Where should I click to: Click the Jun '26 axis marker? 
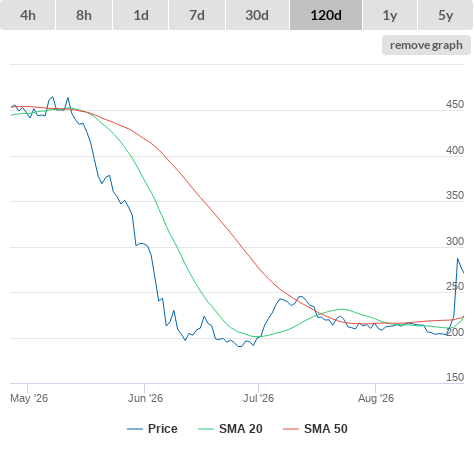145,398
